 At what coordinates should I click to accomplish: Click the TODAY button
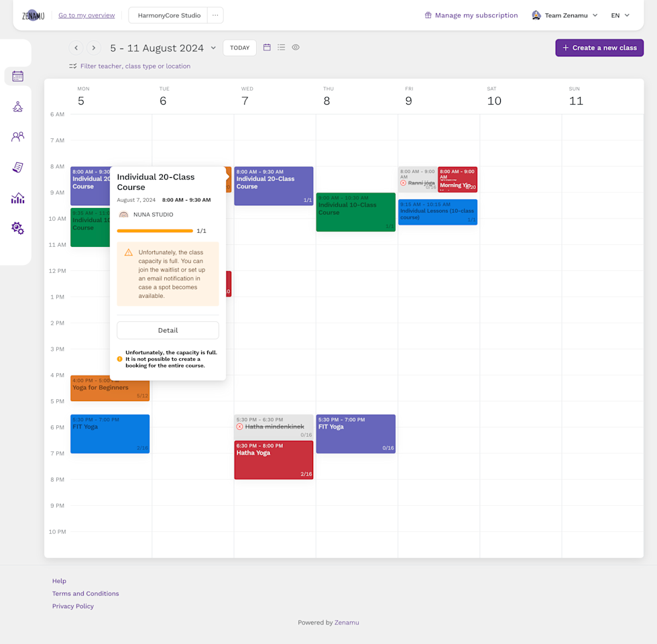239,48
